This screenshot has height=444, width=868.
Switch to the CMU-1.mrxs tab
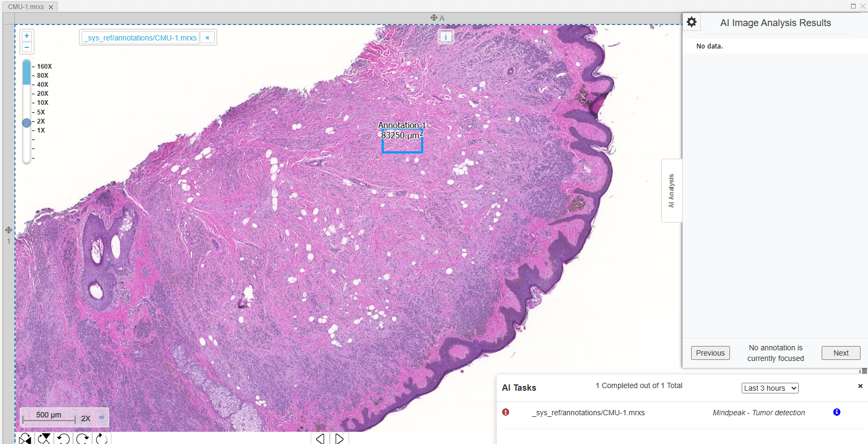point(26,7)
